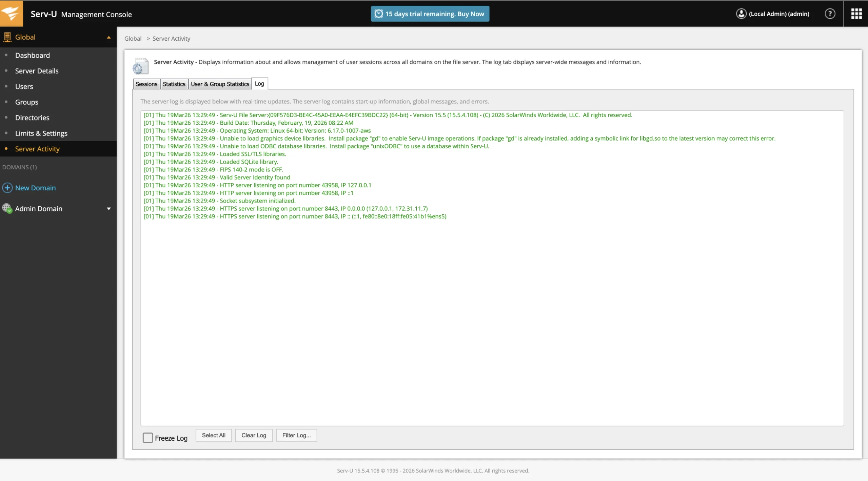Switch to the Sessions tab

pyautogui.click(x=146, y=84)
